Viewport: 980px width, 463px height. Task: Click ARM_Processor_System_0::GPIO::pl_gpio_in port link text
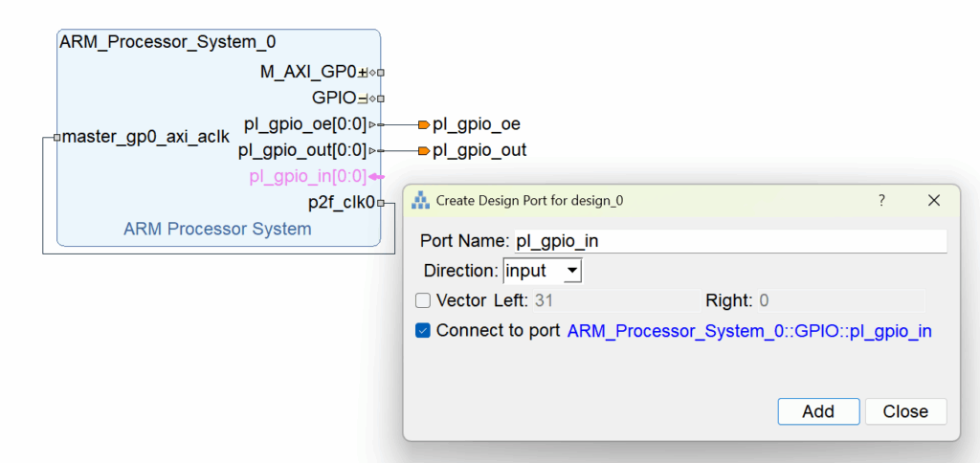pyautogui.click(x=749, y=332)
